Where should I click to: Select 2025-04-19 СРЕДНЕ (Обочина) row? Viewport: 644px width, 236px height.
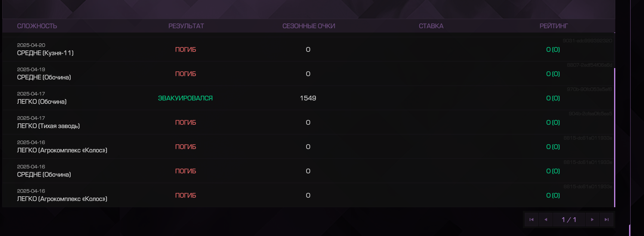click(x=308, y=74)
